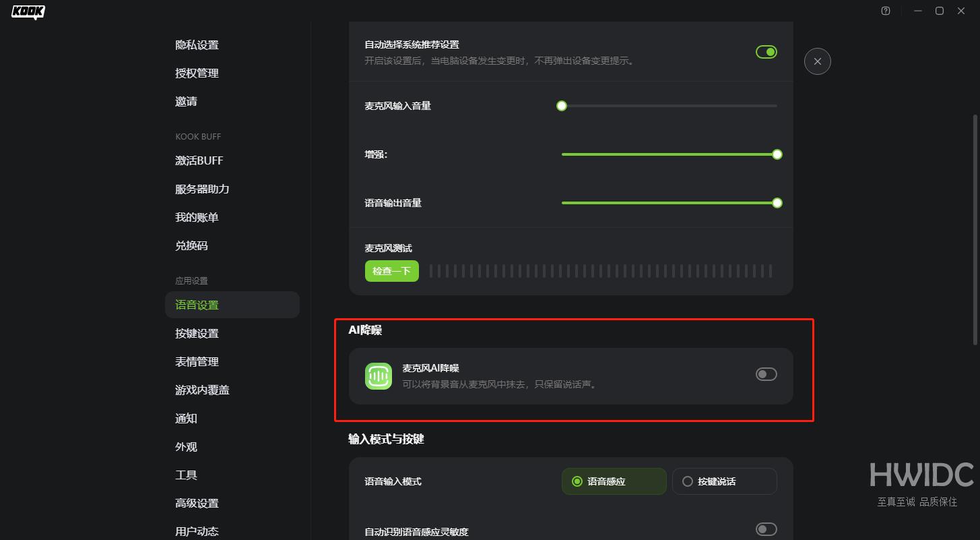Select 语音感应 input mode
The height and width of the screenshot is (540, 980).
click(614, 481)
